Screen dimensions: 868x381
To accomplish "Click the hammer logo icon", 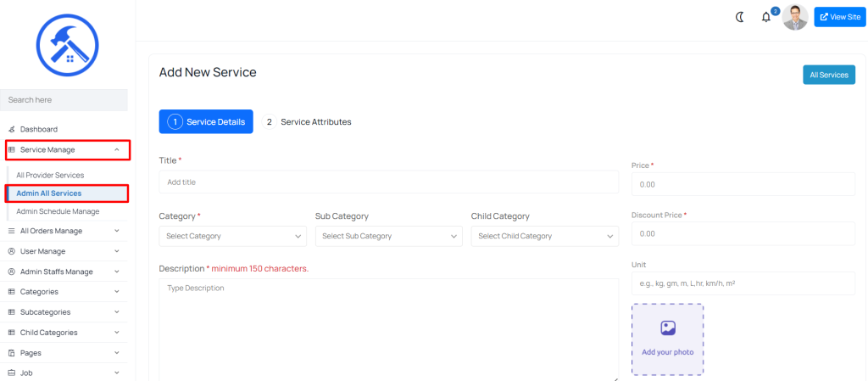I will tap(68, 45).
